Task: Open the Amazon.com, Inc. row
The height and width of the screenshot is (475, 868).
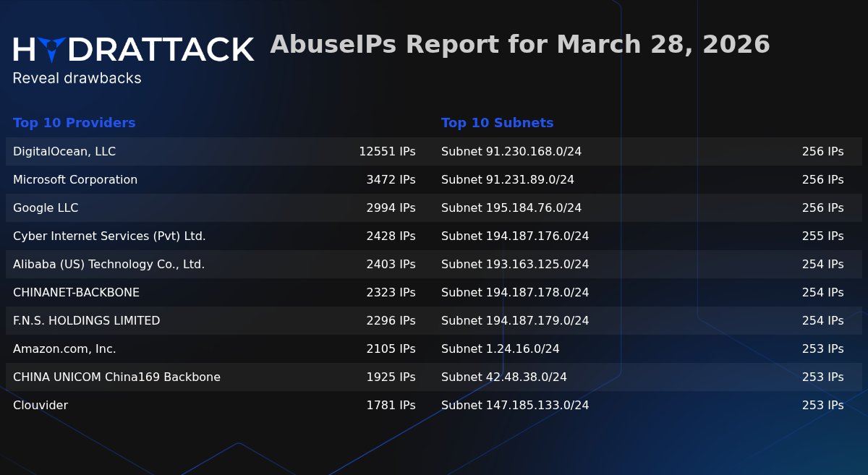Action: (x=64, y=349)
